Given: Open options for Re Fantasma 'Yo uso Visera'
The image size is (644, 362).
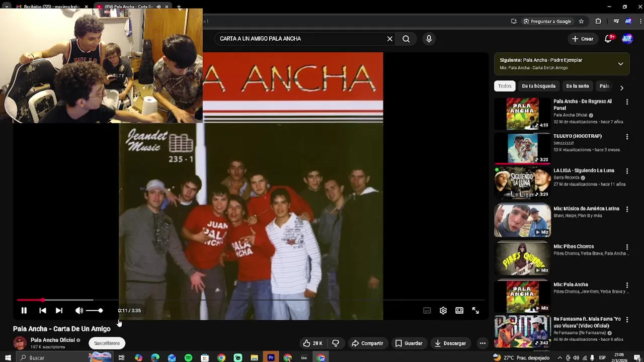Looking at the screenshot, I should (x=627, y=320).
